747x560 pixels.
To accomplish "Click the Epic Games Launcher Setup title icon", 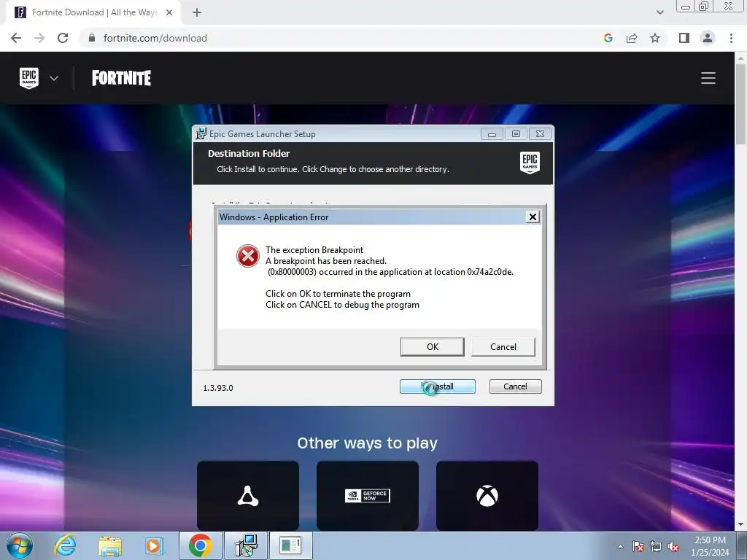I will pos(201,134).
